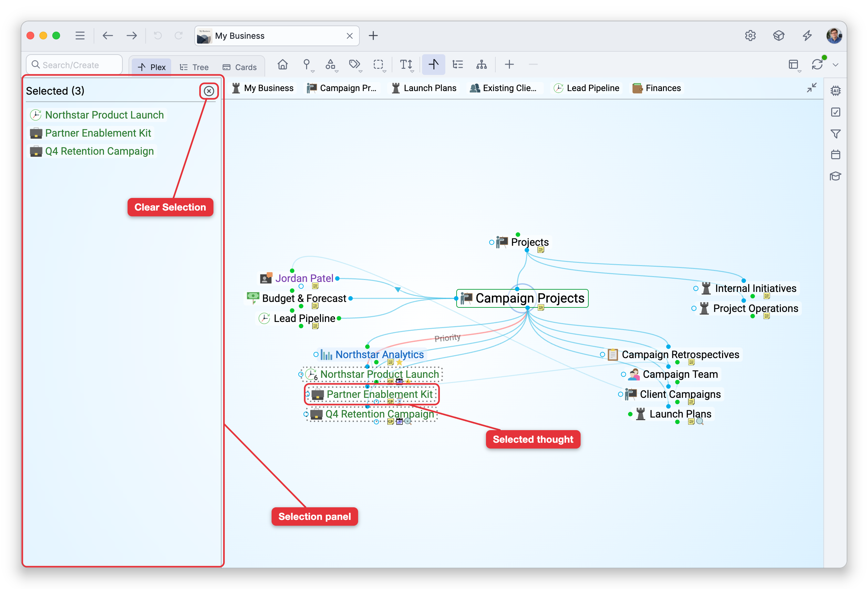Add a new tab with plus button
This screenshot has height=589, width=868.
(x=373, y=36)
